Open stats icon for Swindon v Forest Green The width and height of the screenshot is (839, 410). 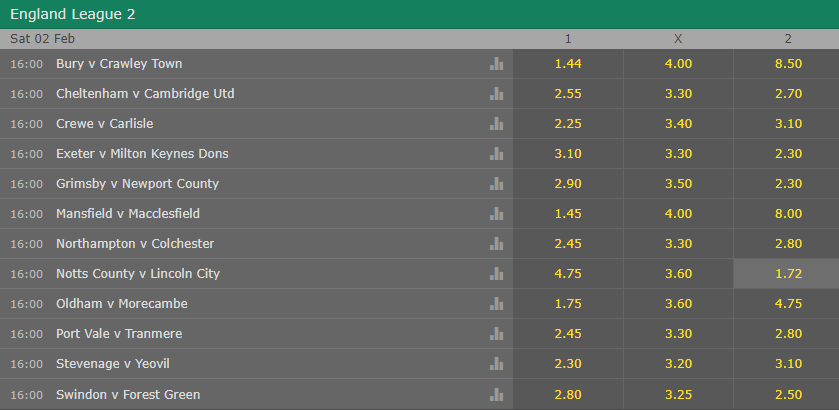coord(497,394)
